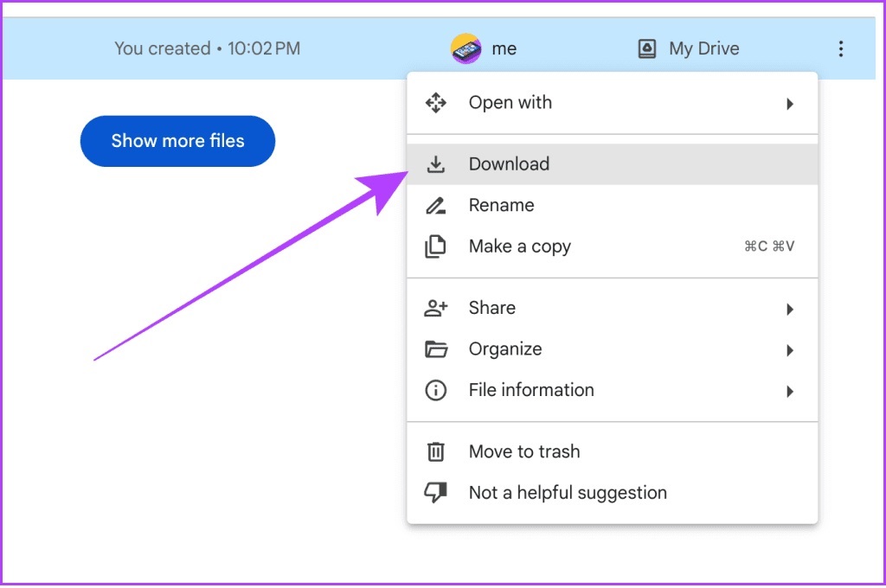Select Rename in the context menu
The image size is (886, 588).
coord(613,206)
